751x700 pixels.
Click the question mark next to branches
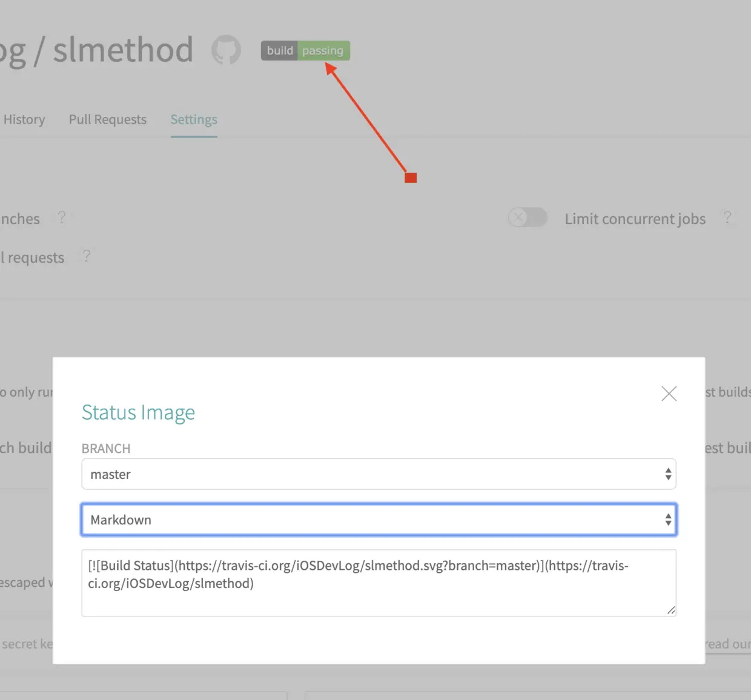click(x=62, y=217)
